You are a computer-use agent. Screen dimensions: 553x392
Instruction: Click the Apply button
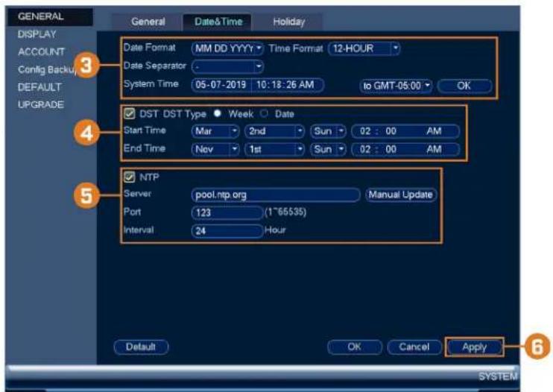pos(474,347)
